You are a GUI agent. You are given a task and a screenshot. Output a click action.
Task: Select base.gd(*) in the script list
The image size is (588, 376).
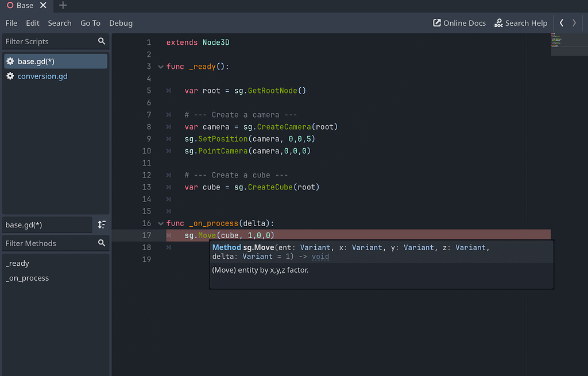coord(56,61)
